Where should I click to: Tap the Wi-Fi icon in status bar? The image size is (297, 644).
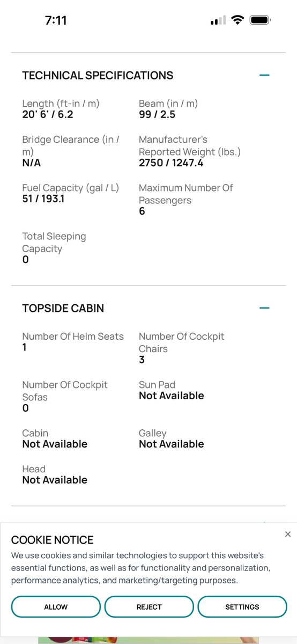click(237, 20)
